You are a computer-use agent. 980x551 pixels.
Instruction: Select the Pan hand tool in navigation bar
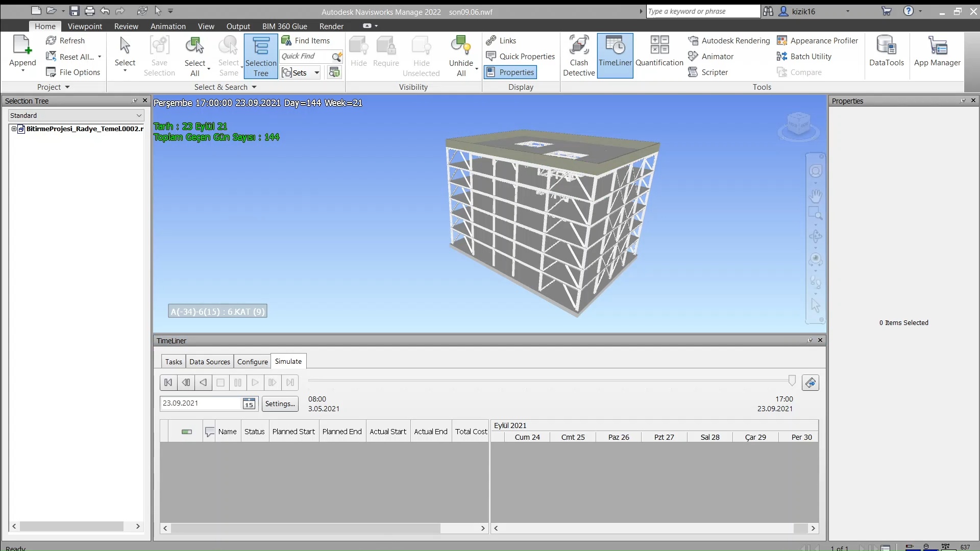point(816,195)
